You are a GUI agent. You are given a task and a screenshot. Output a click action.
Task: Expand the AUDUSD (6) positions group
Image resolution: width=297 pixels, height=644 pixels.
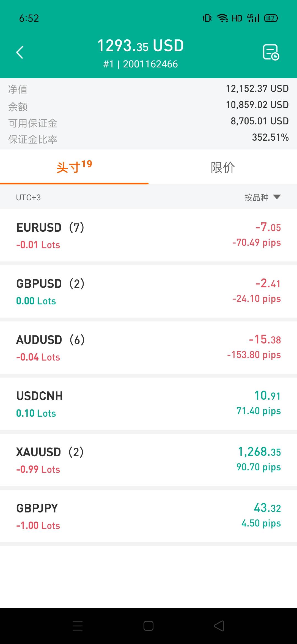(148, 348)
